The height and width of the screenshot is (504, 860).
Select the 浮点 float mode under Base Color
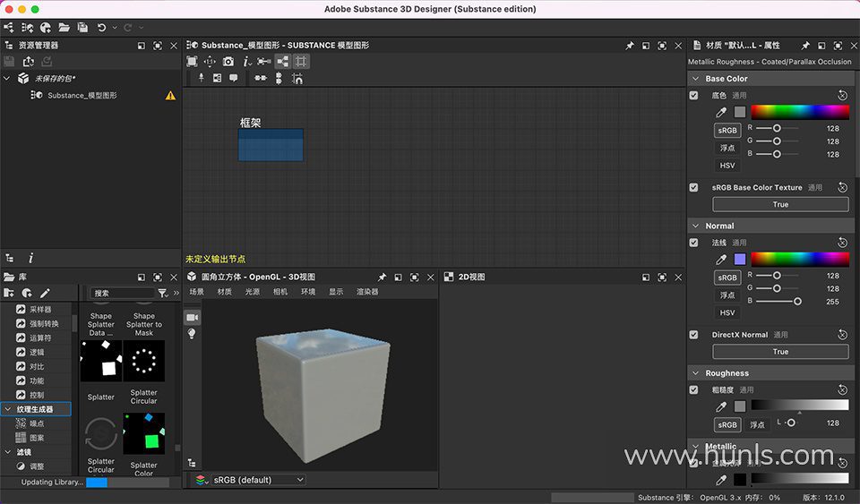pos(727,148)
